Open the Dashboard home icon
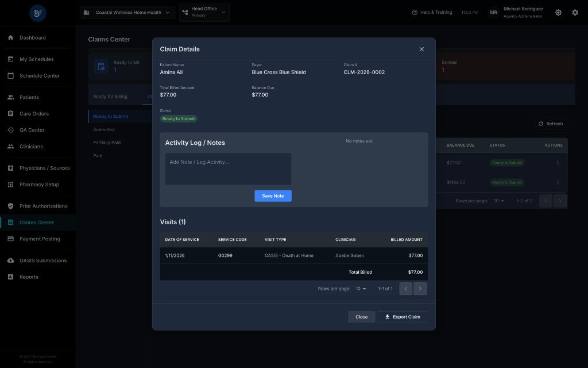 10,37
